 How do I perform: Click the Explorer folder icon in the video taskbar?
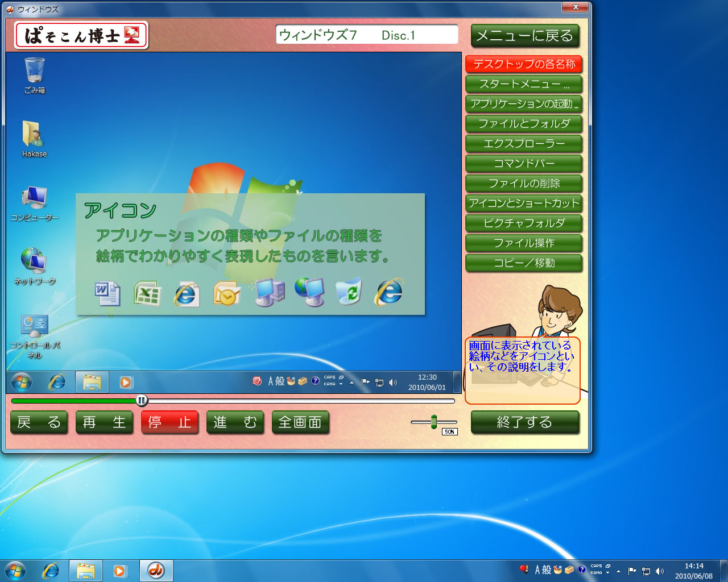[92, 382]
